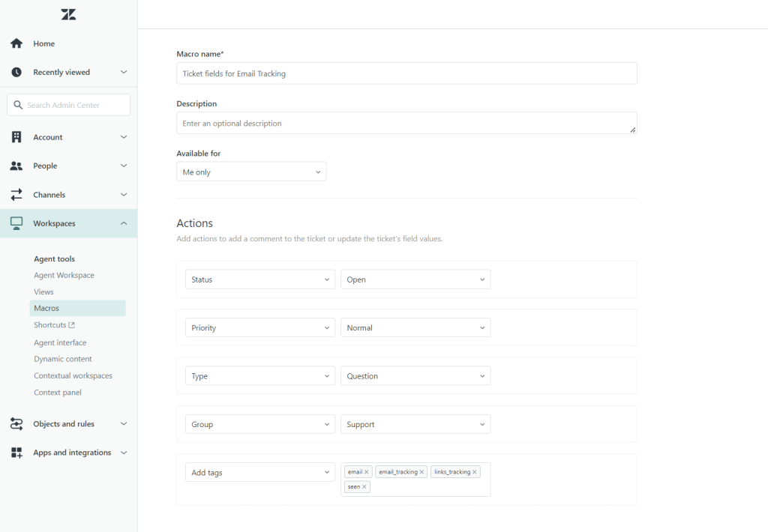
Task: Change the Priority value from Normal
Action: (415, 327)
